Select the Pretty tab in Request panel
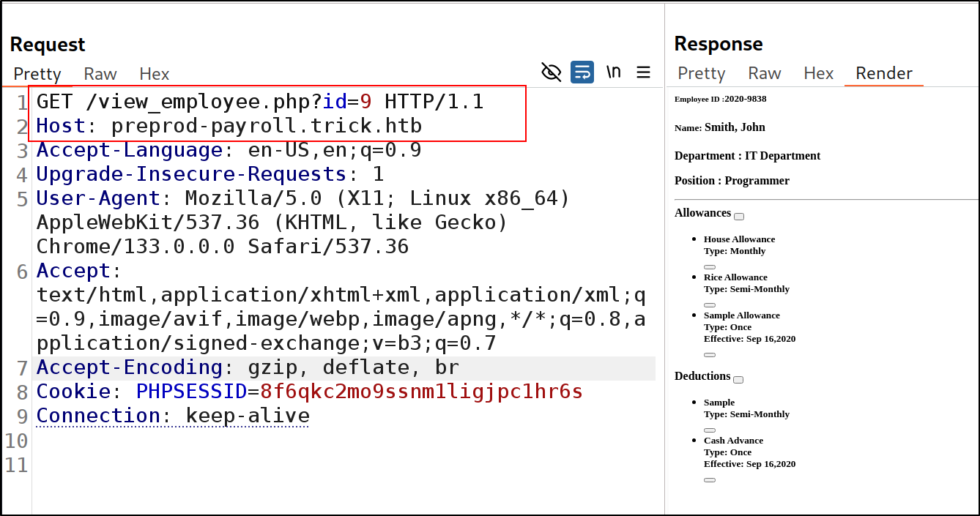This screenshot has width=980, height=516. tap(37, 74)
